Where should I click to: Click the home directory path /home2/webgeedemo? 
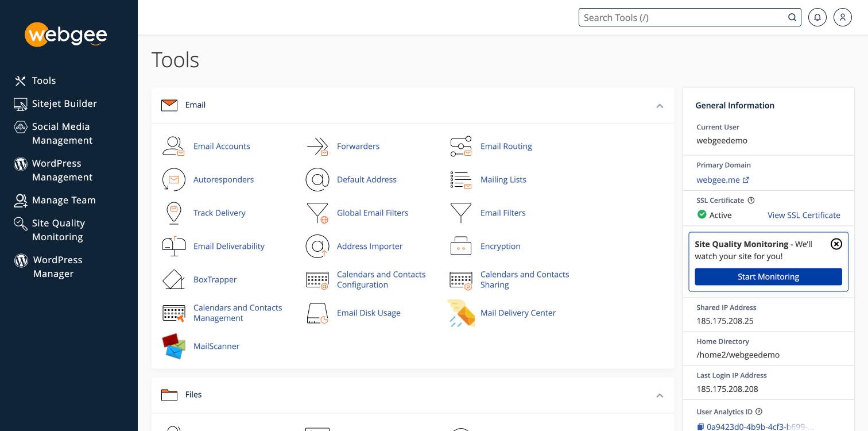point(738,355)
